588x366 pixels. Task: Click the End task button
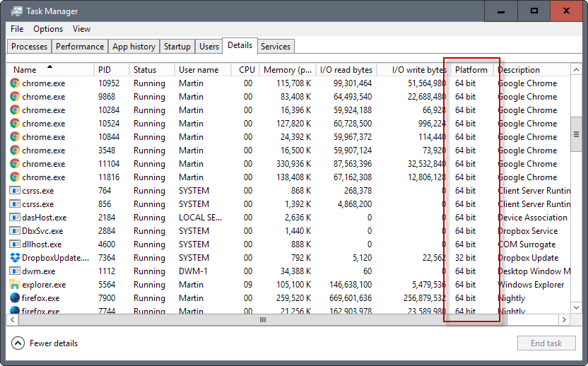(x=546, y=343)
